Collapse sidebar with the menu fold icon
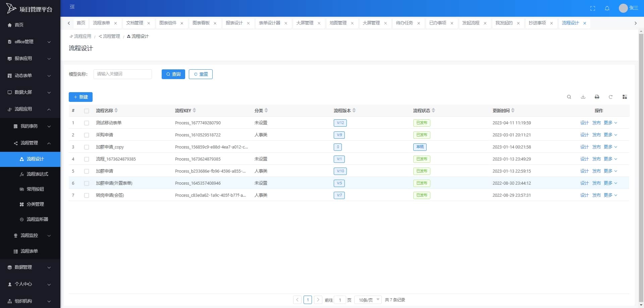The height and width of the screenshot is (308, 644). point(72,7)
